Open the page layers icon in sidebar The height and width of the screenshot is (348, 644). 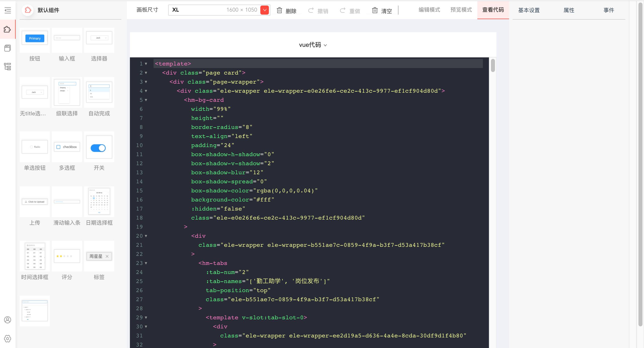(8, 48)
